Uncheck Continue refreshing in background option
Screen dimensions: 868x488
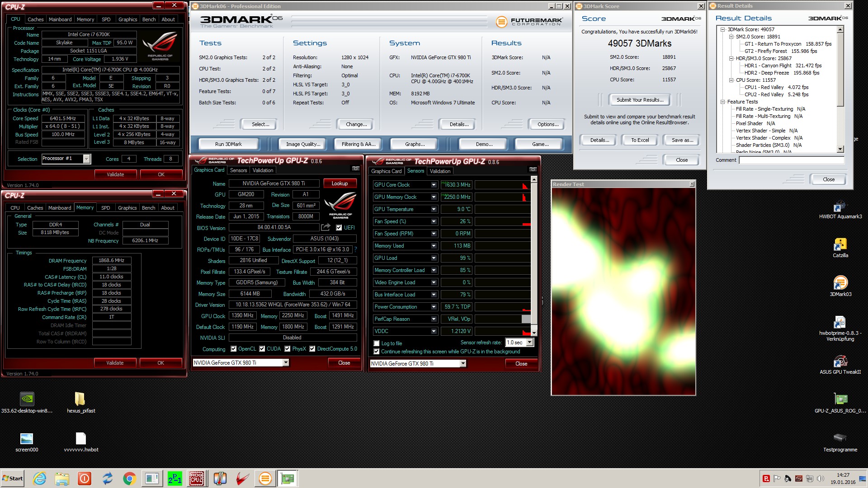[376, 352]
